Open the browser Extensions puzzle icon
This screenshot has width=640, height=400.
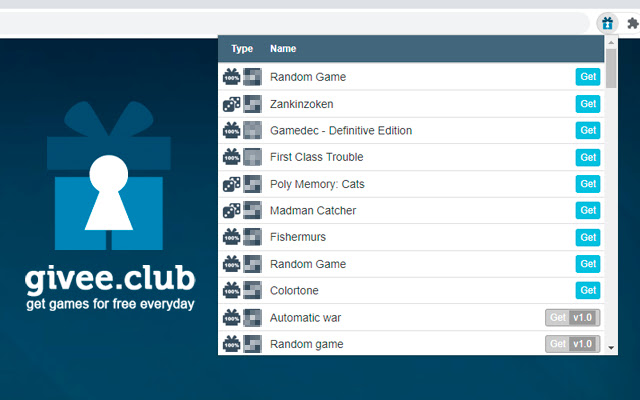click(632, 23)
